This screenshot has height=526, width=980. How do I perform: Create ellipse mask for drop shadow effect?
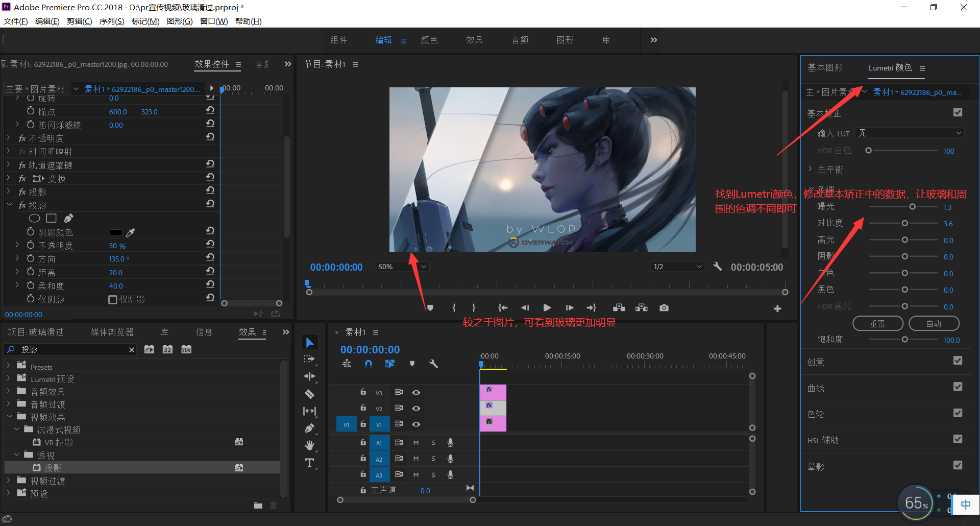coord(34,219)
